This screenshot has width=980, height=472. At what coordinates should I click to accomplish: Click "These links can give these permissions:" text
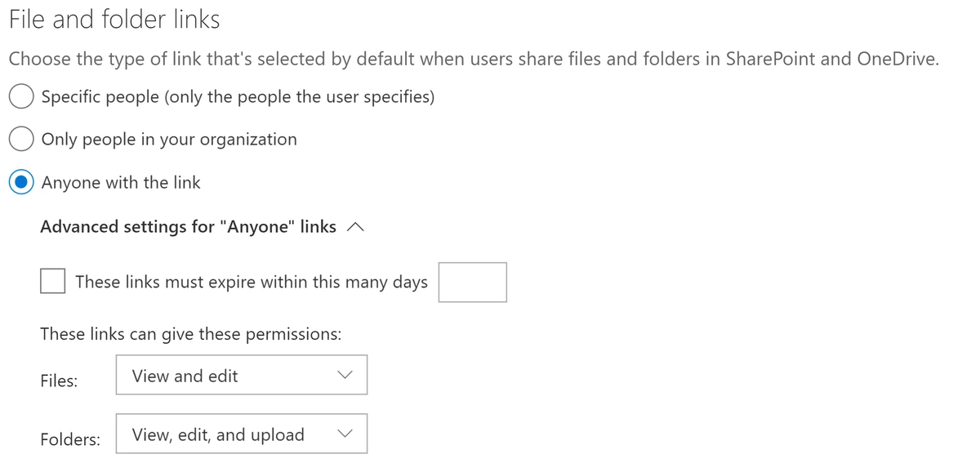[190, 334]
